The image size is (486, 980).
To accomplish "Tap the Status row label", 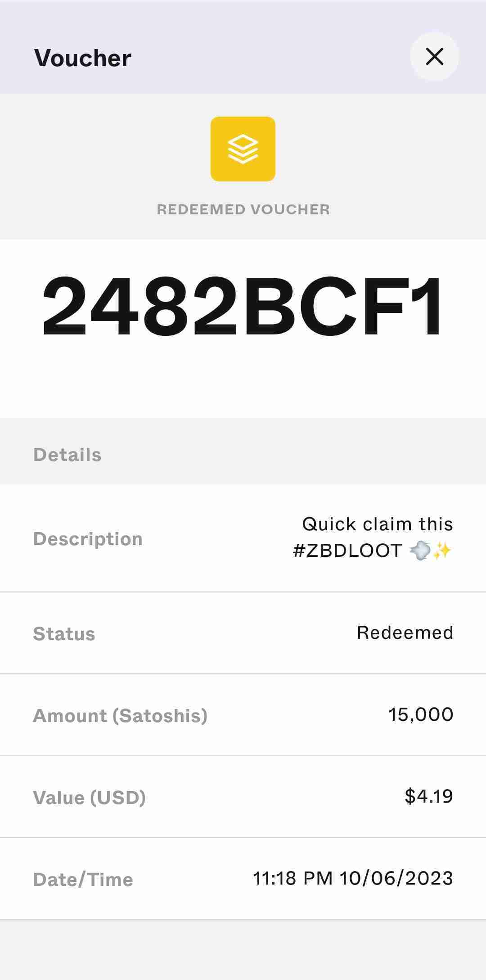I will (64, 634).
